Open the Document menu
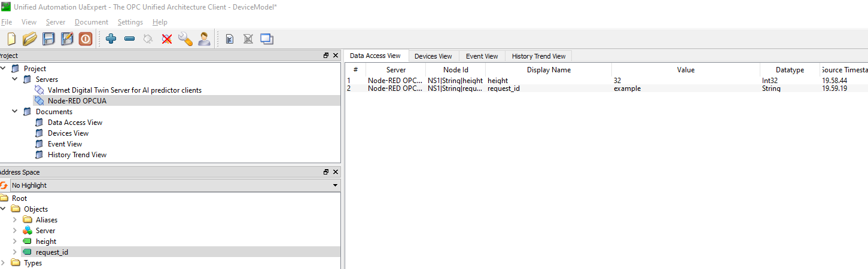Screen dimensions: 868x269 92,22
